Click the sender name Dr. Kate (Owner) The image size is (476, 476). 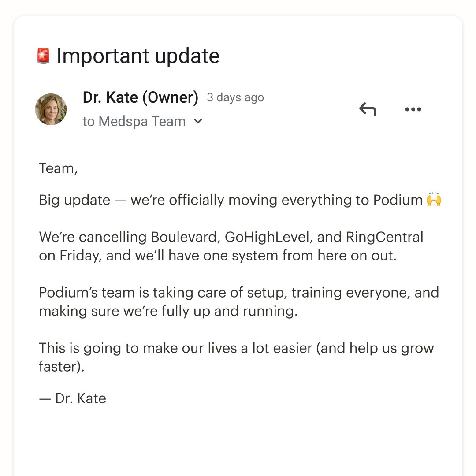141,97
